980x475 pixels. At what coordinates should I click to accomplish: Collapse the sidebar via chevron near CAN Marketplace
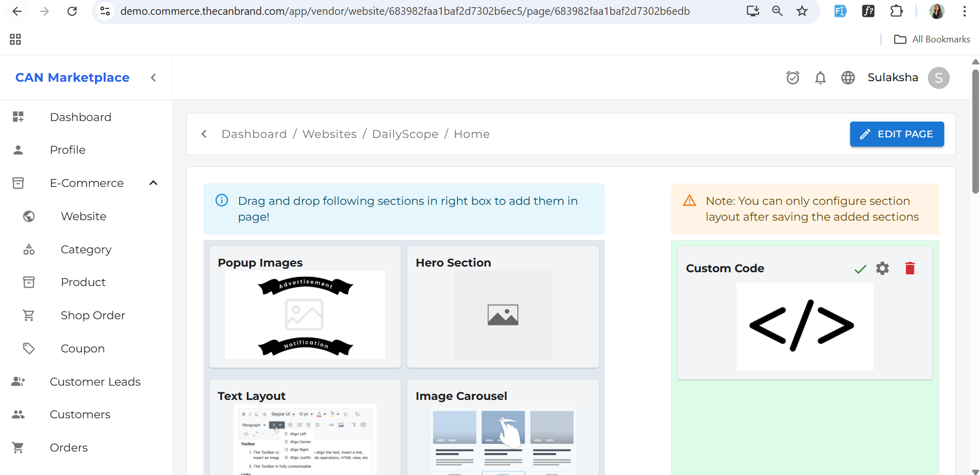(x=153, y=78)
